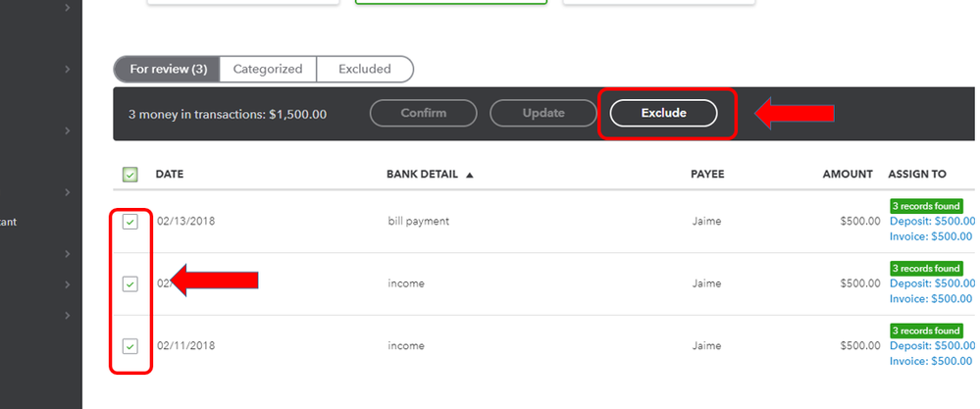Toggle the select-all header checkbox

click(x=130, y=175)
